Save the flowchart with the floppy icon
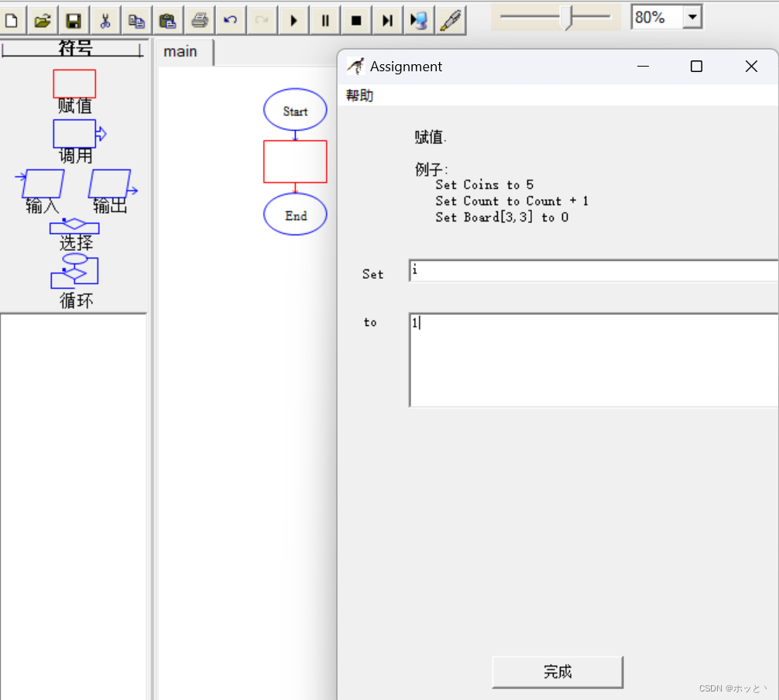The image size is (779, 700). [74, 20]
